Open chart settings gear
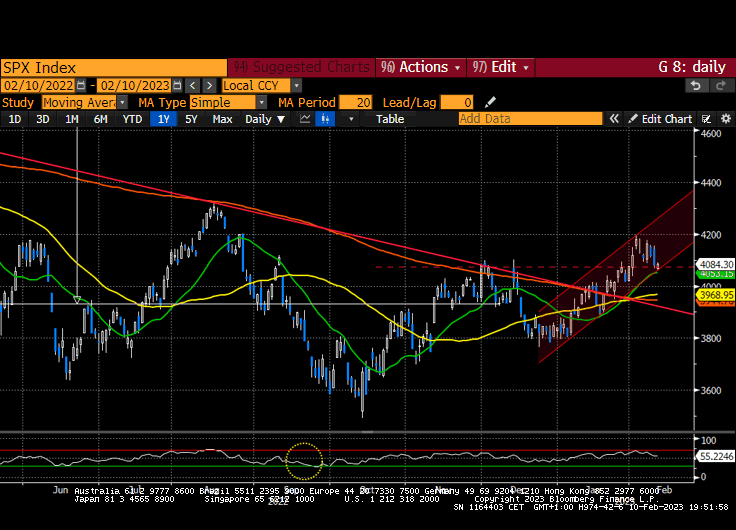 coord(726,119)
